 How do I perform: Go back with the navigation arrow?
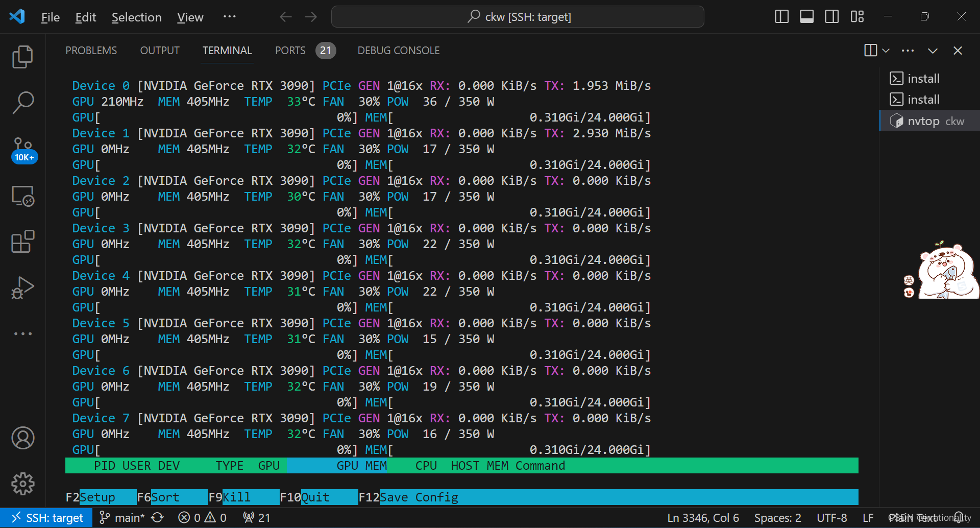click(x=286, y=17)
